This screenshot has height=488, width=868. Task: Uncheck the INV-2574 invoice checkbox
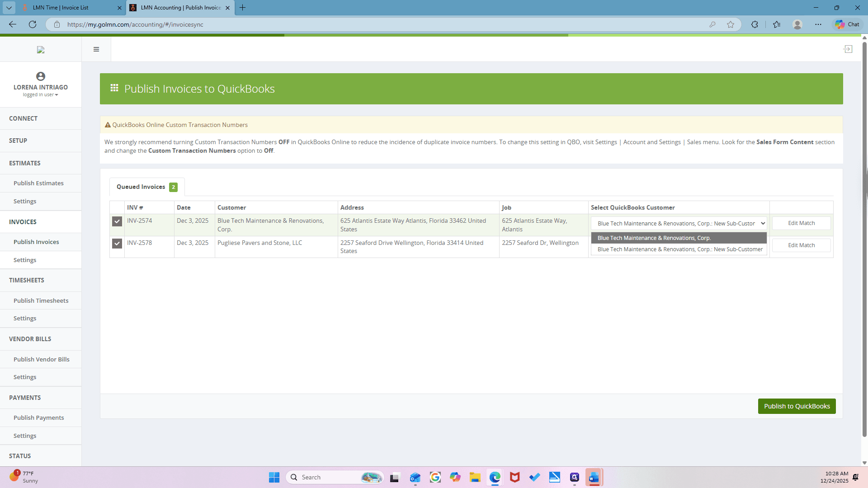point(117,221)
